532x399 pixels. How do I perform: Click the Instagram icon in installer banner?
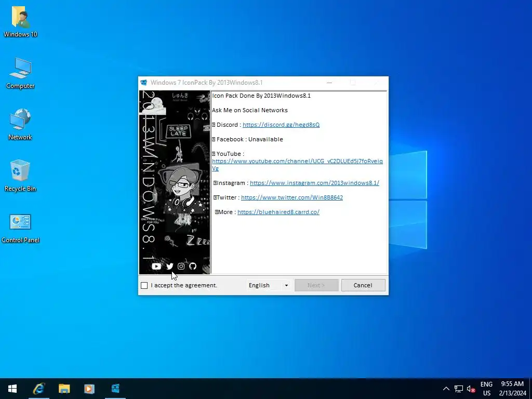point(181,267)
